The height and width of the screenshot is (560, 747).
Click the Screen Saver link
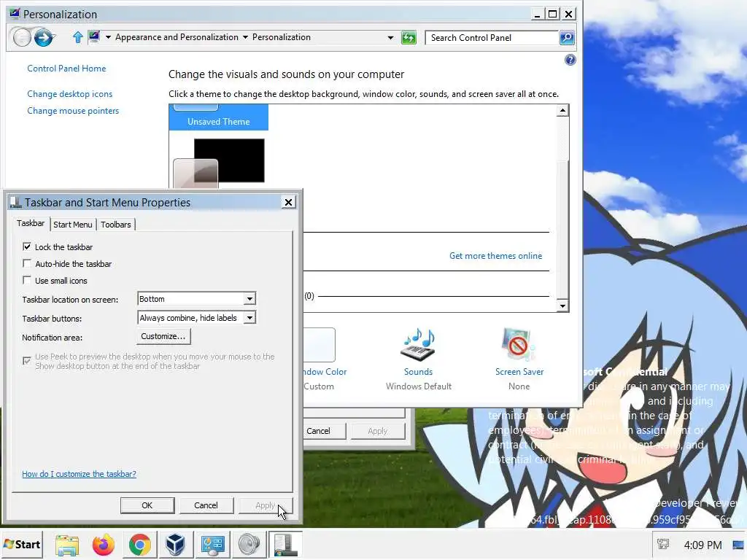(519, 372)
